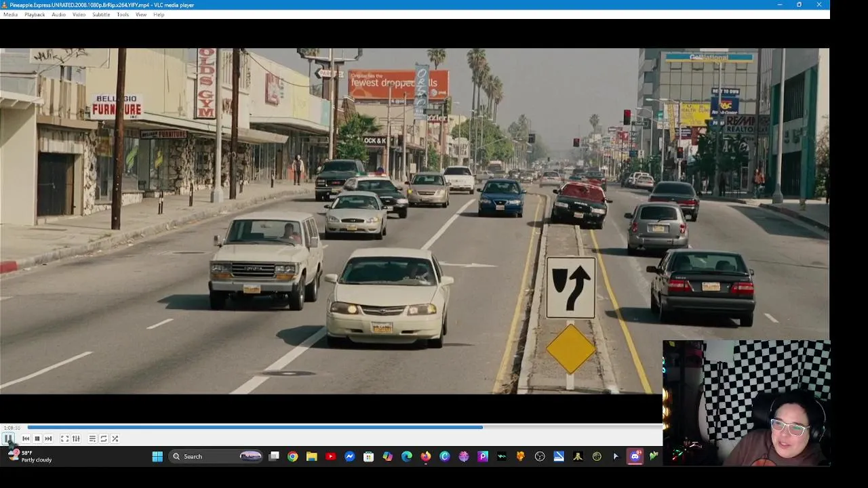Restore down the VLC window

799,5
